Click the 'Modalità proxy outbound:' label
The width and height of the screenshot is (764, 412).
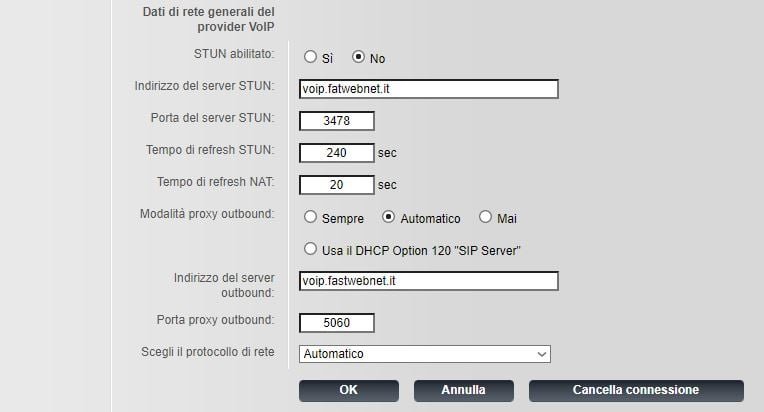click(x=207, y=214)
